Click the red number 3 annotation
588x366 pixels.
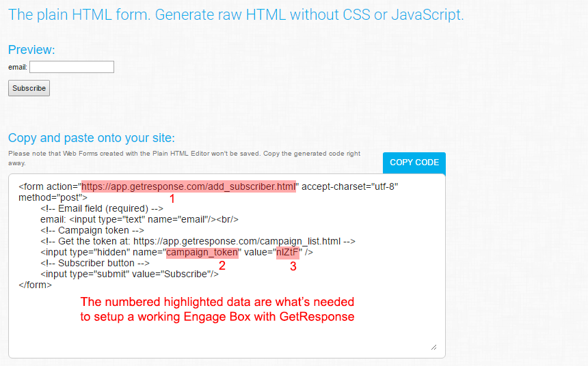click(293, 266)
